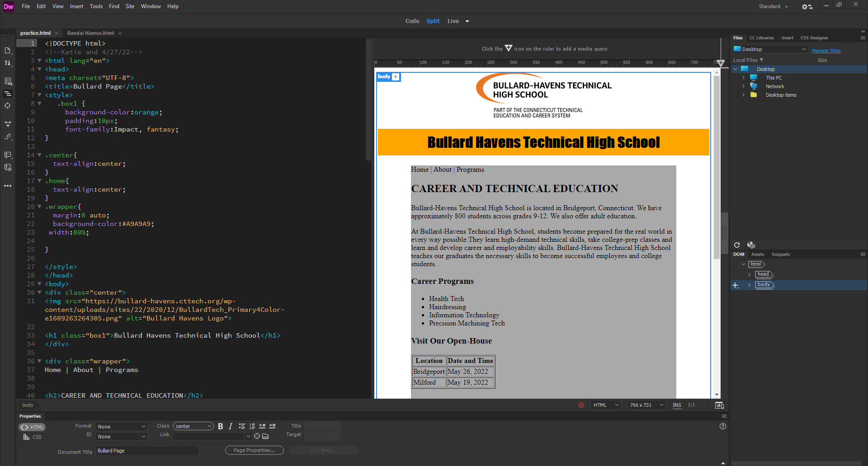The width and height of the screenshot is (868, 466).
Task: Click the Manage Sites link
Action: coord(826,51)
